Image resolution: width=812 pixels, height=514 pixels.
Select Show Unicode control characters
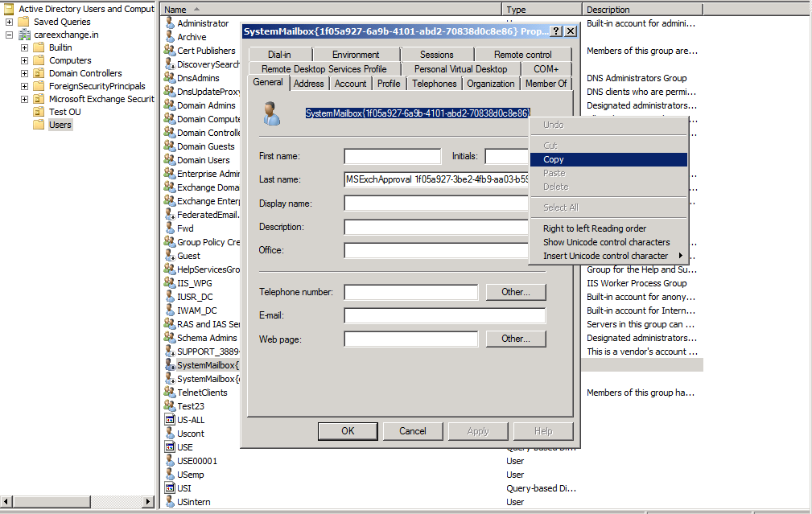[608, 242]
